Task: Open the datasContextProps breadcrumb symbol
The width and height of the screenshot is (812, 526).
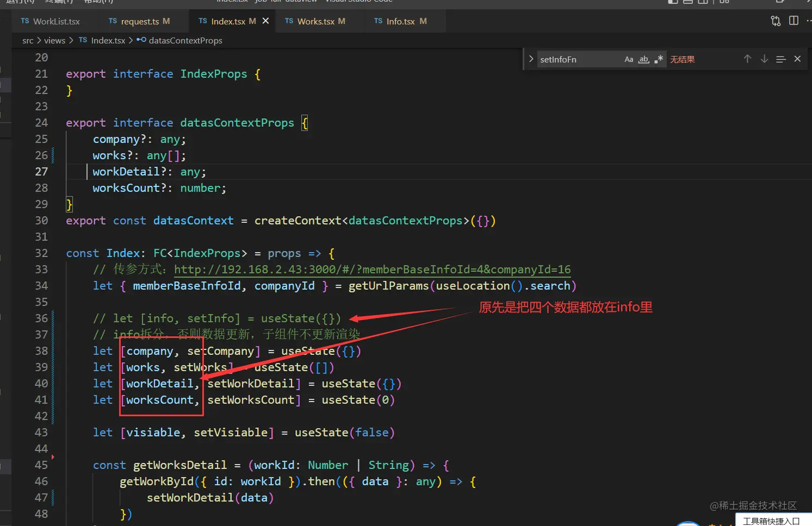Action: click(x=179, y=41)
